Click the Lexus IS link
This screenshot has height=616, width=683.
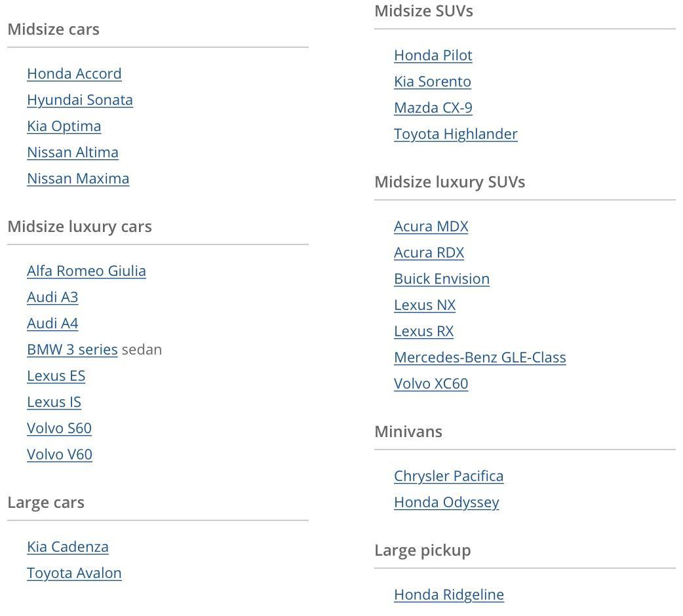click(x=54, y=402)
